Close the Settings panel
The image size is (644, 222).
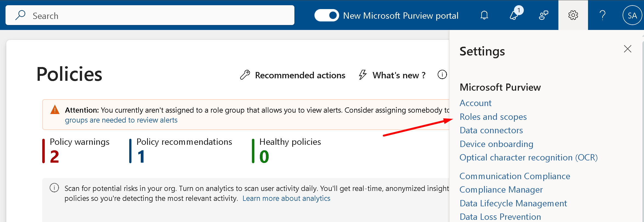coord(628,49)
